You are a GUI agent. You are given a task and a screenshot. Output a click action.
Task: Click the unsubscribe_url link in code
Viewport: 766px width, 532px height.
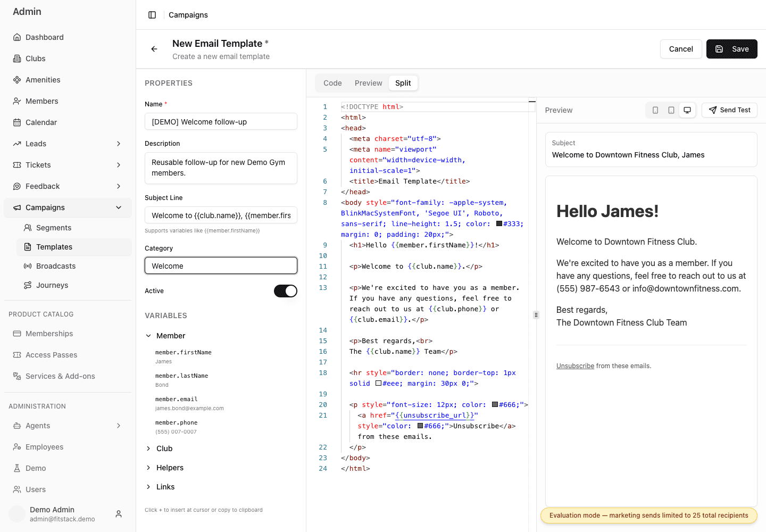435,415
